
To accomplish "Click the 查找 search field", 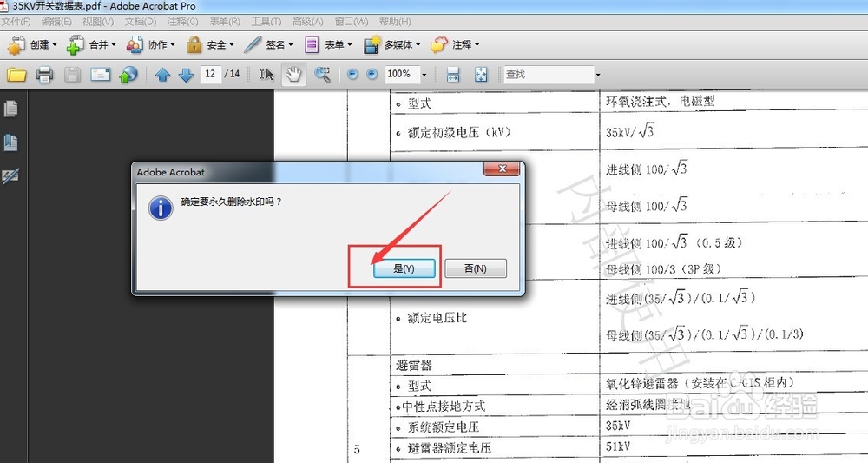I will (549, 74).
